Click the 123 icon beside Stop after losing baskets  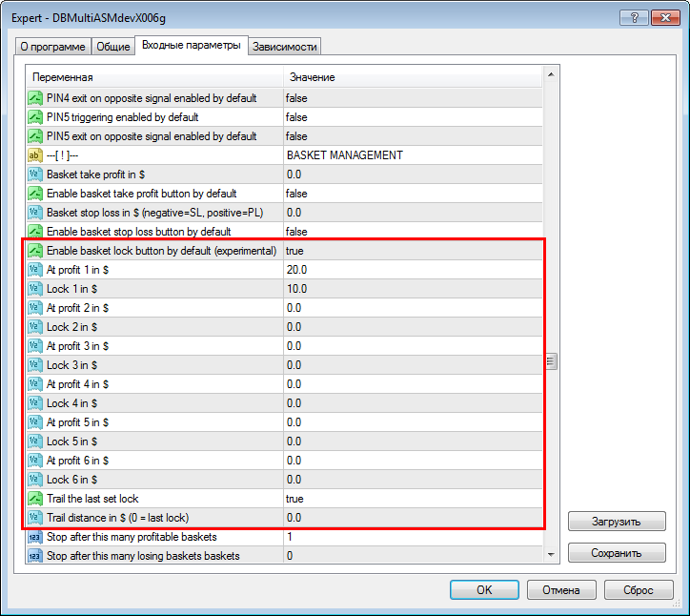coord(35,556)
